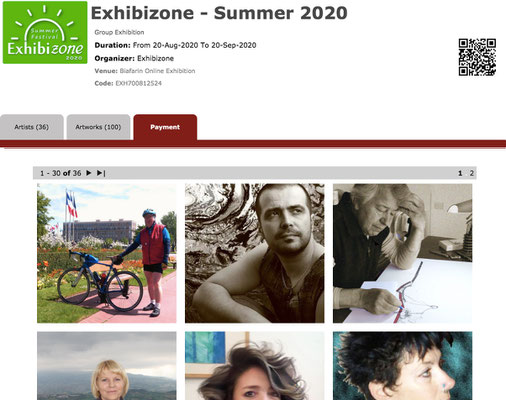Image resolution: width=506 pixels, height=400 pixels.
Task: Open the Artists (36) tab
Action: pyautogui.click(x=31, y=127)
